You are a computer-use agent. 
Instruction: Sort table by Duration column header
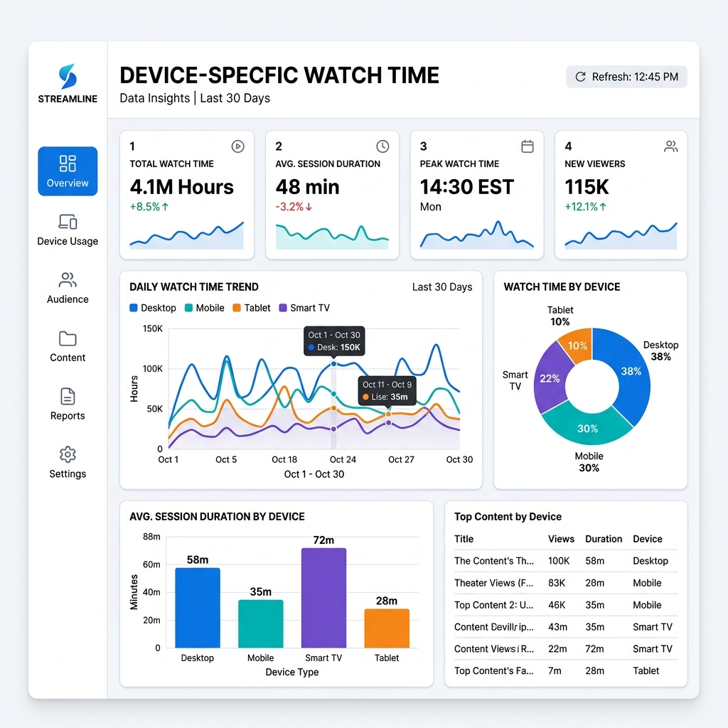[604, 539]
